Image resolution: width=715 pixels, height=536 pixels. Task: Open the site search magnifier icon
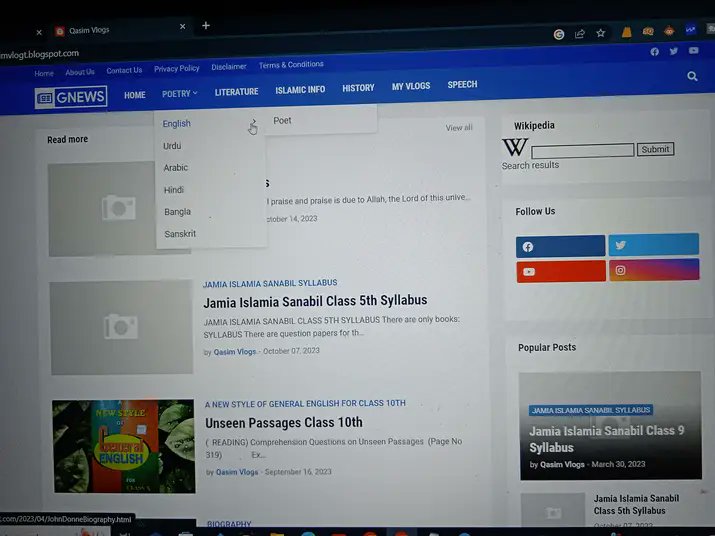[692, 76]
